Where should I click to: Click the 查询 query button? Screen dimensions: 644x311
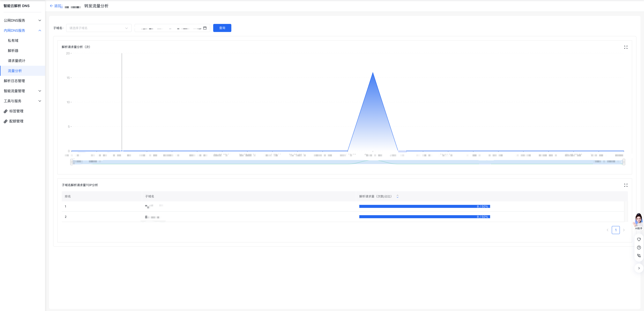[222, 28]
